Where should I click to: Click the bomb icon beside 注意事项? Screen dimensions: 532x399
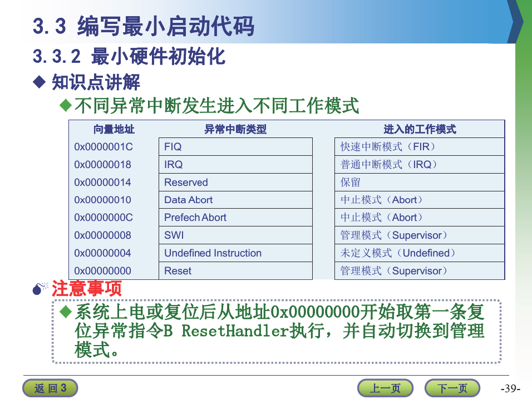pyautogui.click(x=40, y=289)
